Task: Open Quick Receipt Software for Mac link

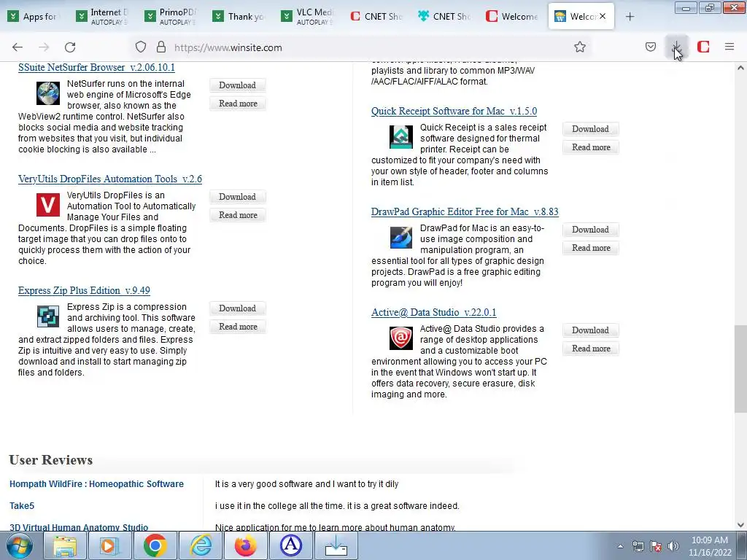Action: point(454,111)
